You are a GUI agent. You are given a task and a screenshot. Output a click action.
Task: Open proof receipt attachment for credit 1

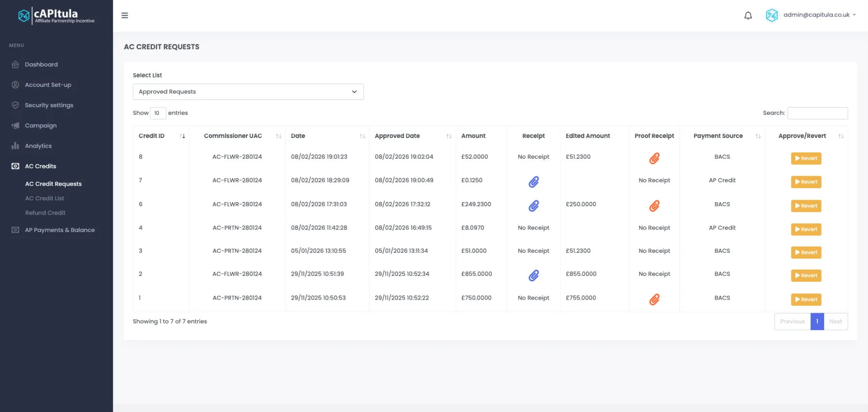coord(654,300)
